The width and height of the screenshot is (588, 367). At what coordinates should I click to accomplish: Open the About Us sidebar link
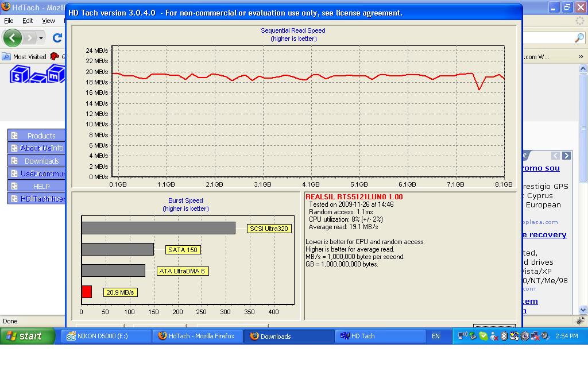(36, 148)
